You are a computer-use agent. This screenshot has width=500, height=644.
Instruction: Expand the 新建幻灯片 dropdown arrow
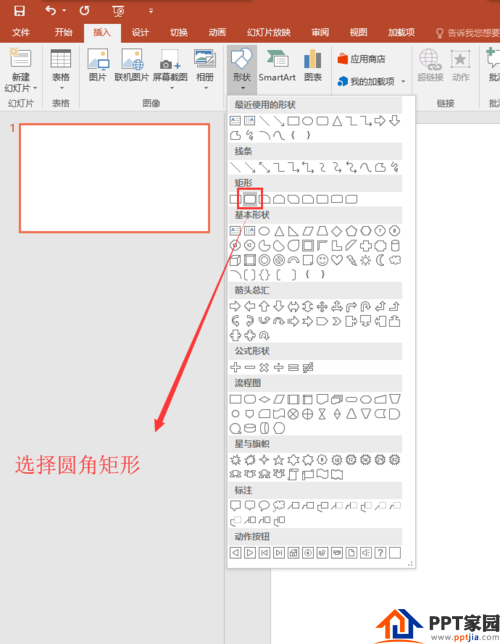(35, 88)
